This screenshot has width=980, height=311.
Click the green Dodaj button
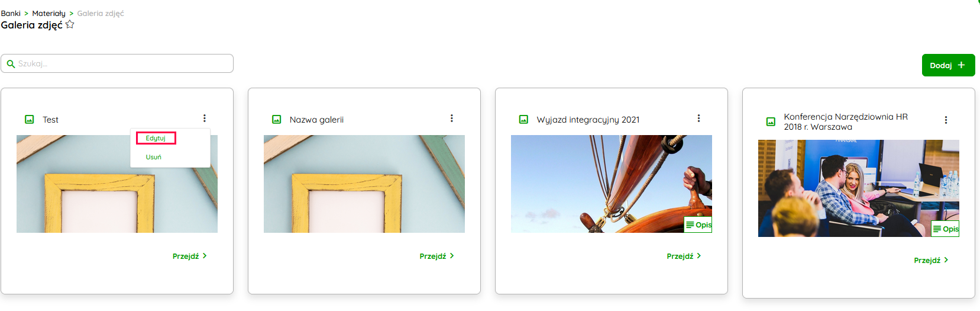(948, 65)
